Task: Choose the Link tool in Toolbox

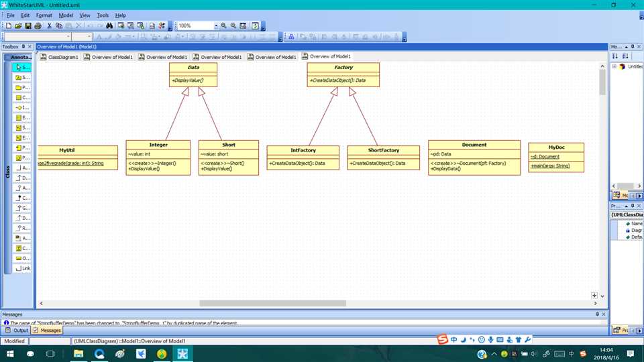Action: tap(22, 268)
